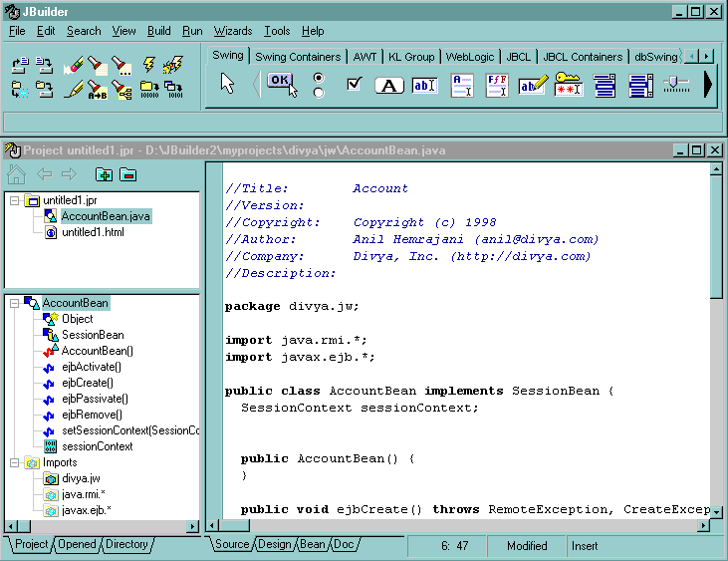
Task: Click the windows-to-binary Rebuild icon
Action: click(x=173, y=89)
